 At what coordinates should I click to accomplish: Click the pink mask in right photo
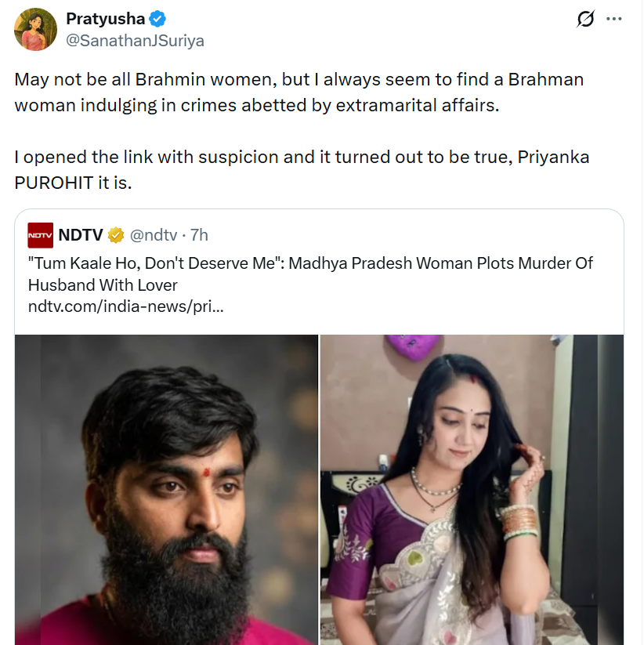pos(412,343)
